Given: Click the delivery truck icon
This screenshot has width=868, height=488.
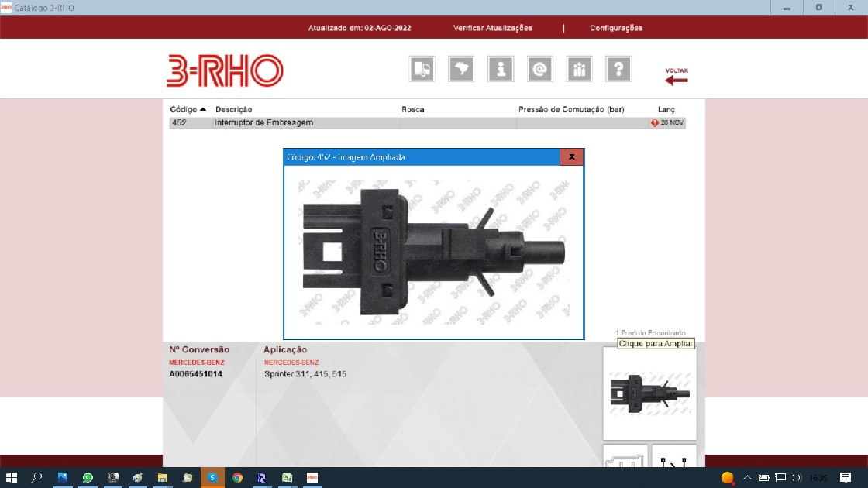Looking at the screenshot, I should pos(422,69).
